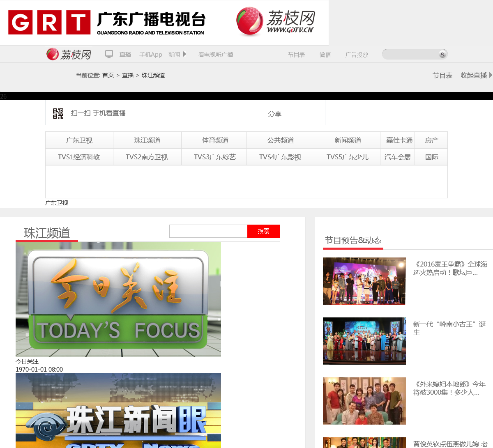493x448 pixels.
Task: Click the search magnifier icon in nav bar
Action: [x=442, y=54]
